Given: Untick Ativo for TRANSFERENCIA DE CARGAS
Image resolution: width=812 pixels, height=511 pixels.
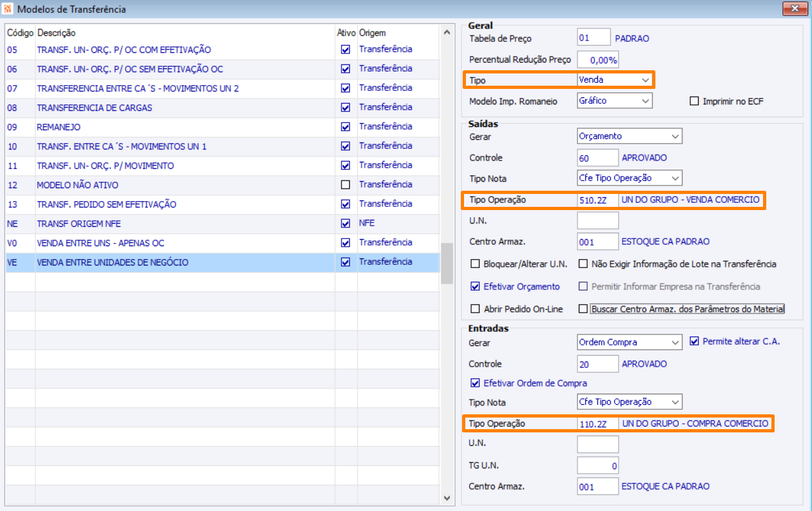Looking at the screenshot, I should pos(346,108).
